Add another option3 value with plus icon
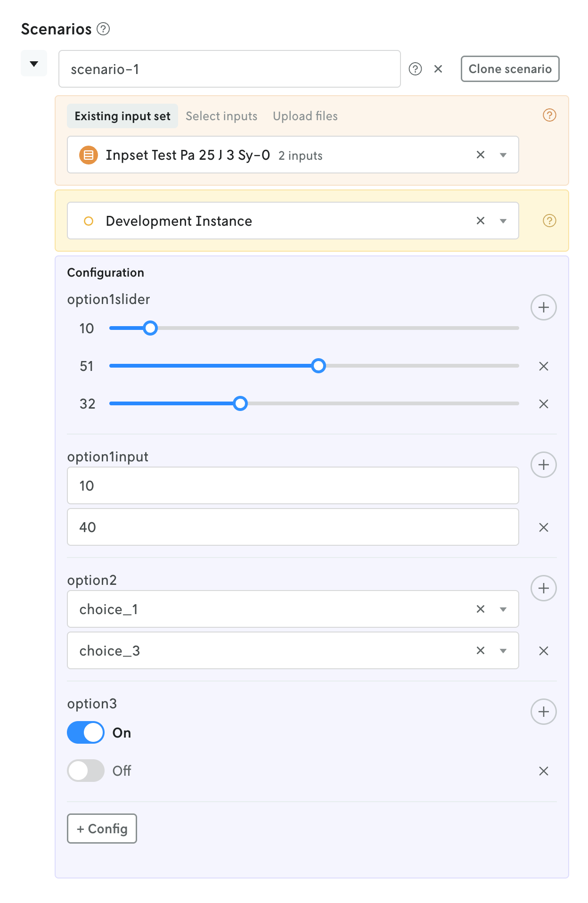This screenshot has width=588, height=903. click(543, 712)
